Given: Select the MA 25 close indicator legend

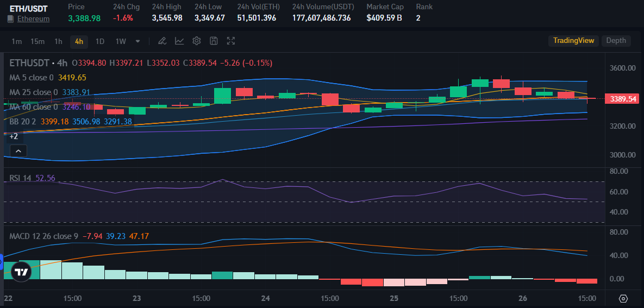Looking at the screenshot, I should tap(33, 92).
